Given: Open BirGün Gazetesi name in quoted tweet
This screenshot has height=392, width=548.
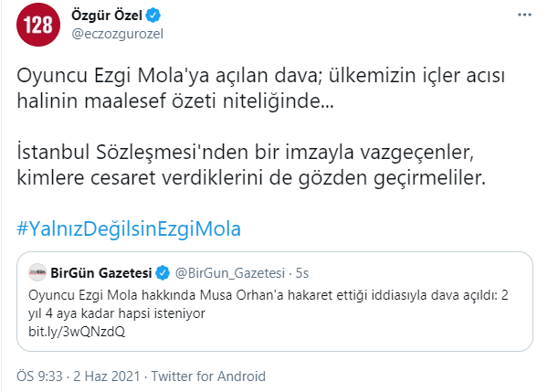Looking at the screenshot, I should (100, 272).
